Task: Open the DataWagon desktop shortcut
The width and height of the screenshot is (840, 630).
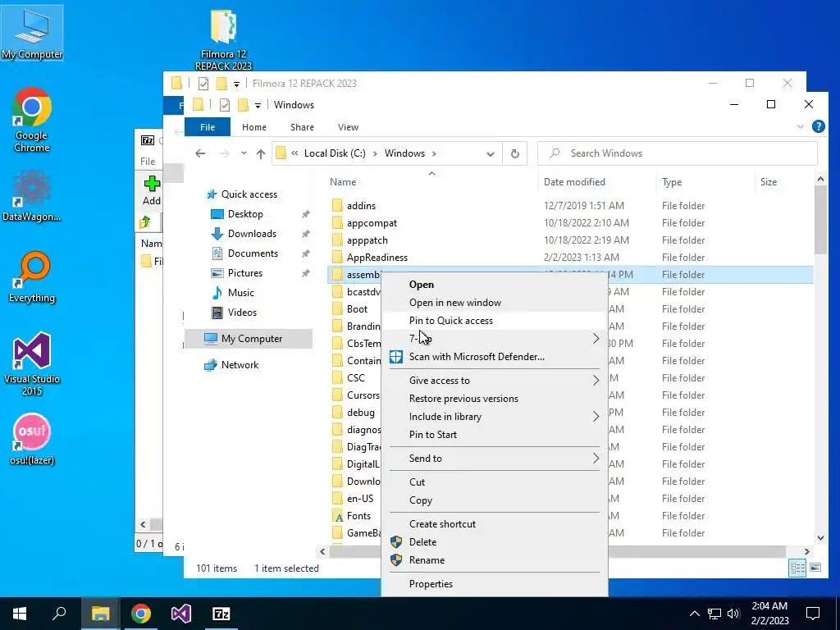Action: [32, 196]
